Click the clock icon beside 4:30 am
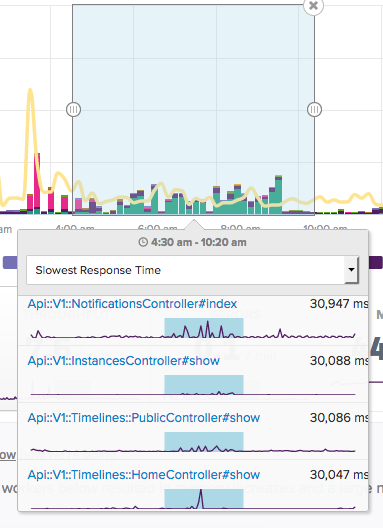The width and height of the screenshot is (383, 528). pyautogui.click(x=143, y=242)
